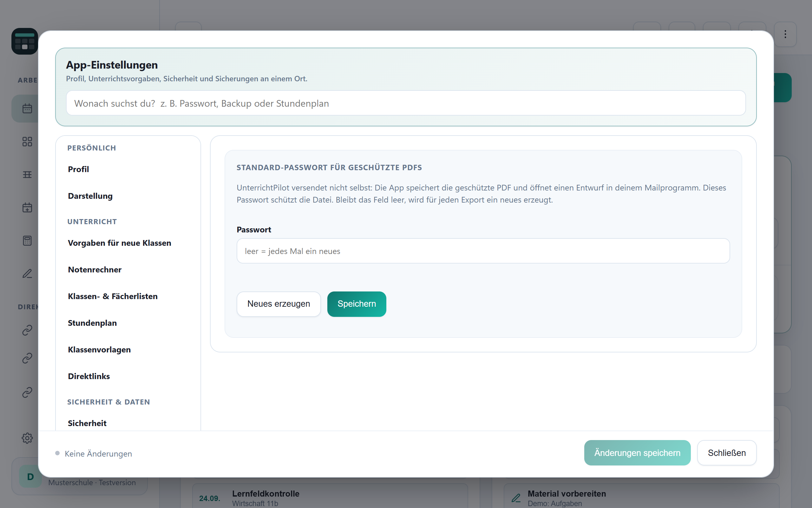The image size is (812, 508).
Task: Go to Klassen- & Fächerlisten
Action: pos(112,296)
